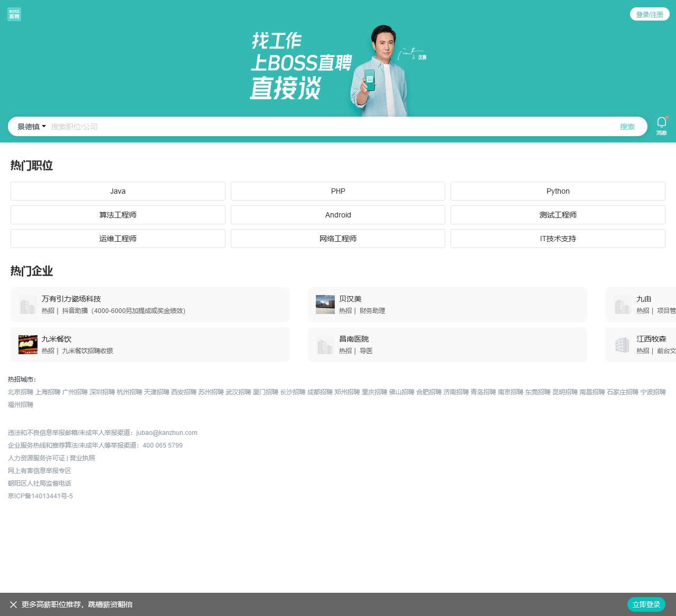Screen dimensions: 676x616
Task: Select Java from hot positions
Action: coord(118,191)
